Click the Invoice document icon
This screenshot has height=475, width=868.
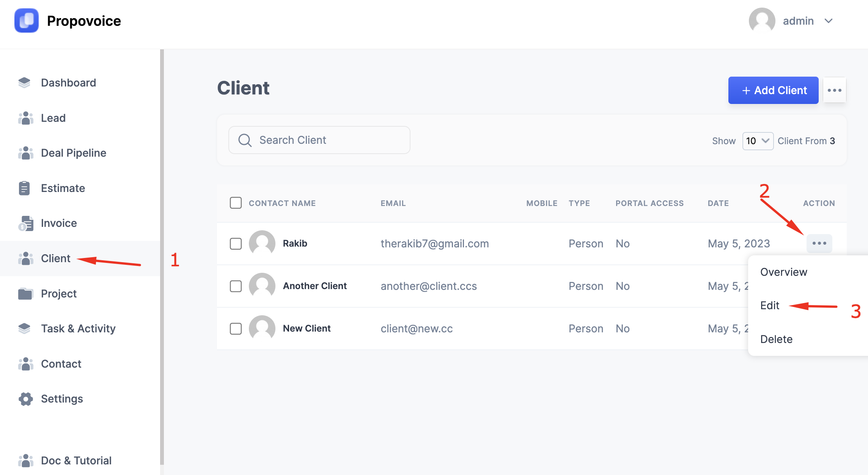pos(25,223)
